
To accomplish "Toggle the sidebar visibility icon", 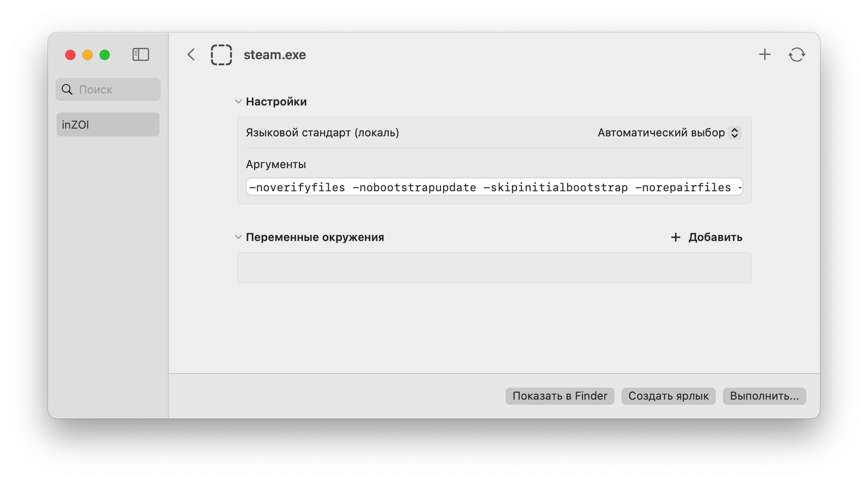I will click(141, 54).
